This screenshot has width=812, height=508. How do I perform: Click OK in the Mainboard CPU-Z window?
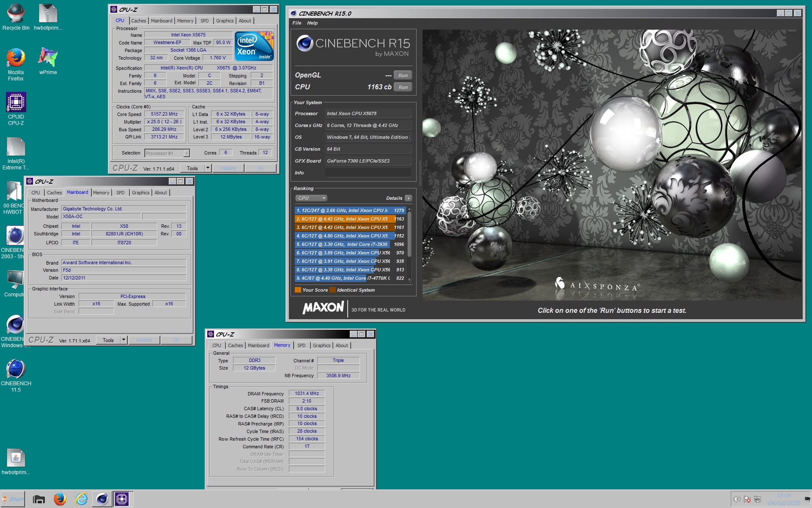click(x=176, y=340)
